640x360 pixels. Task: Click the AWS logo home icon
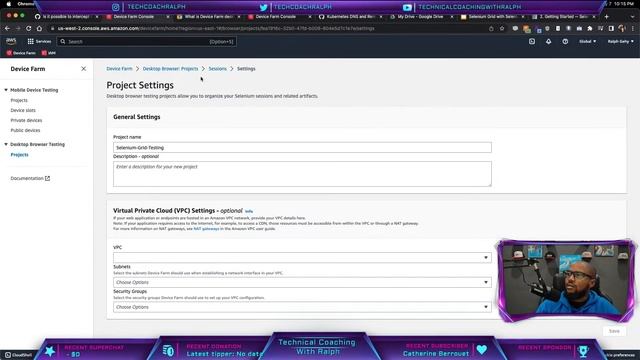pos(11,41)
